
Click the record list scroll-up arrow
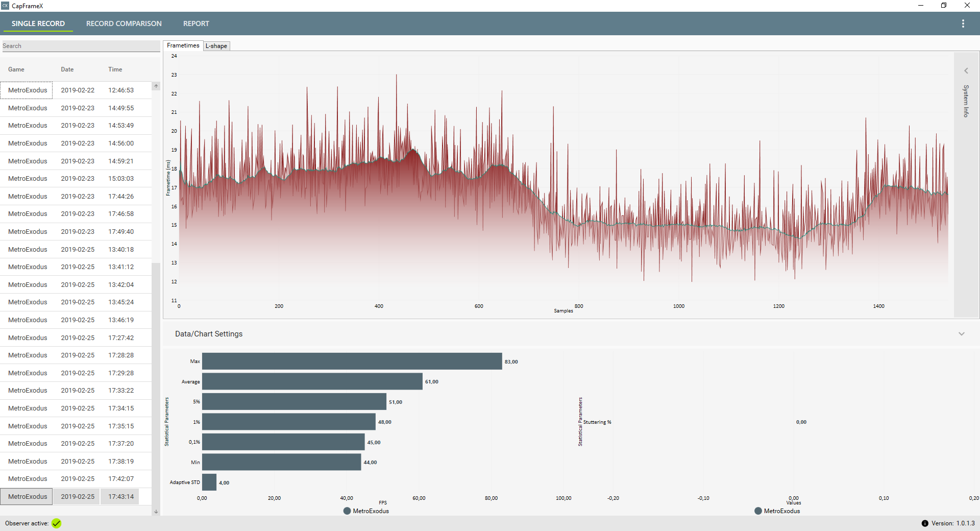156,86
